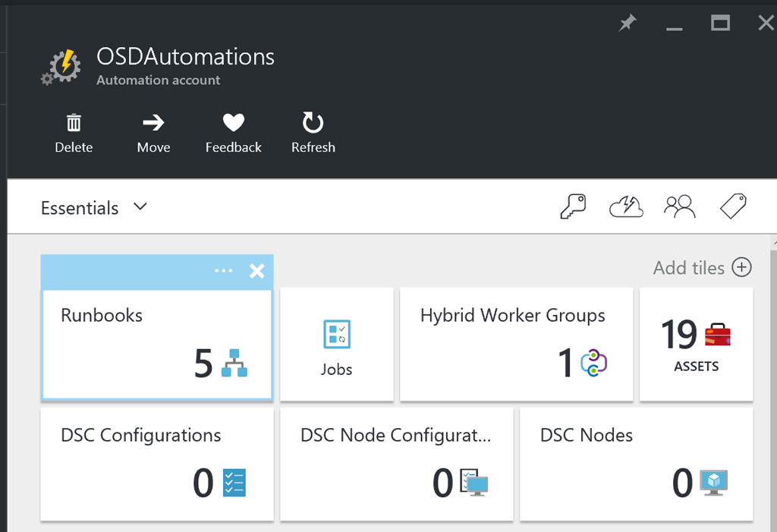Maximize the OSDAutomations blade
Image resolution: width=777 pixels, height=532 pixels.
pyautogui.click(x=720, y=23)
